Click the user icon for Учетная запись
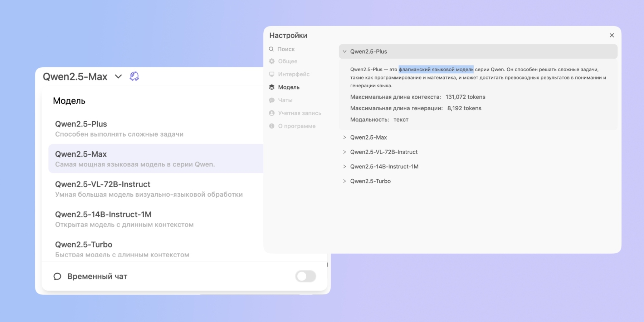Screen dimensions: 644x322 tap(272, 113)
